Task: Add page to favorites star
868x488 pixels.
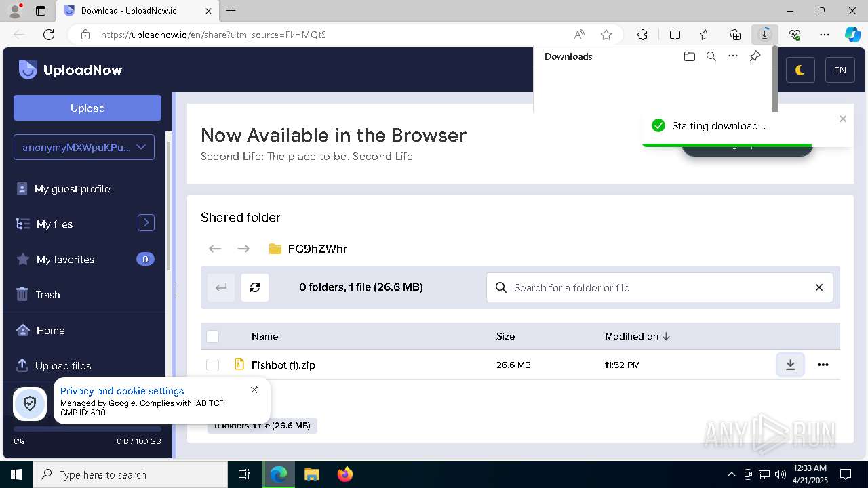Action: coord(606,35)
